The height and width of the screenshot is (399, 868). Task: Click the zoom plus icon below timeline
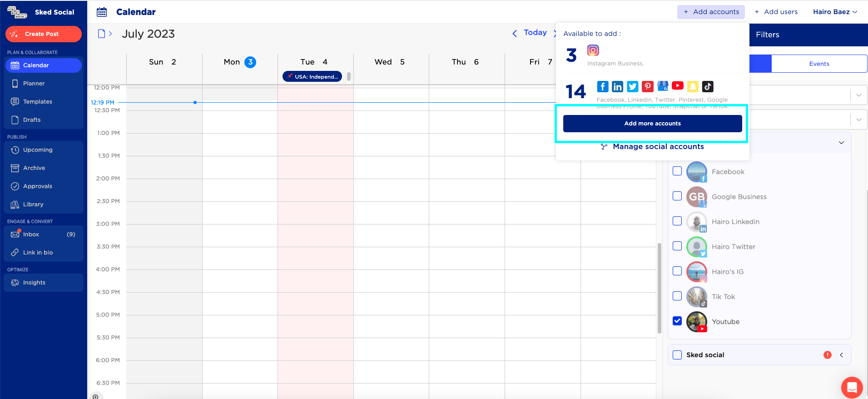tap(96, 396)
